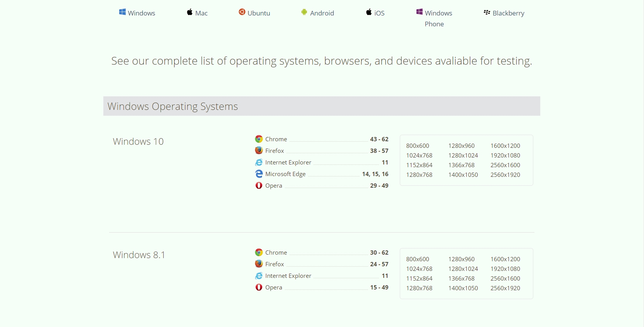644x327 pixels.
Task: Click 800x600 resolution in Windows 10 box
Action: [x=418, y=146]
